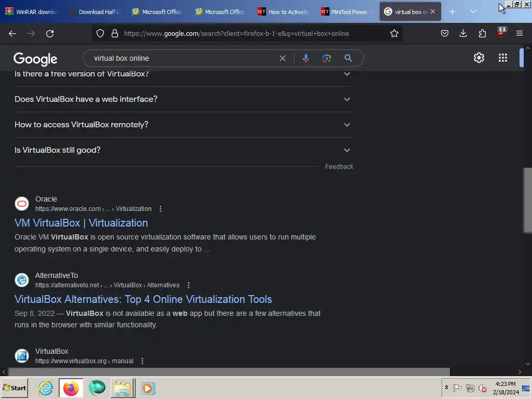Open the AlternativeTo result's three-dot menu
The image size is (532, 399).
189,285
